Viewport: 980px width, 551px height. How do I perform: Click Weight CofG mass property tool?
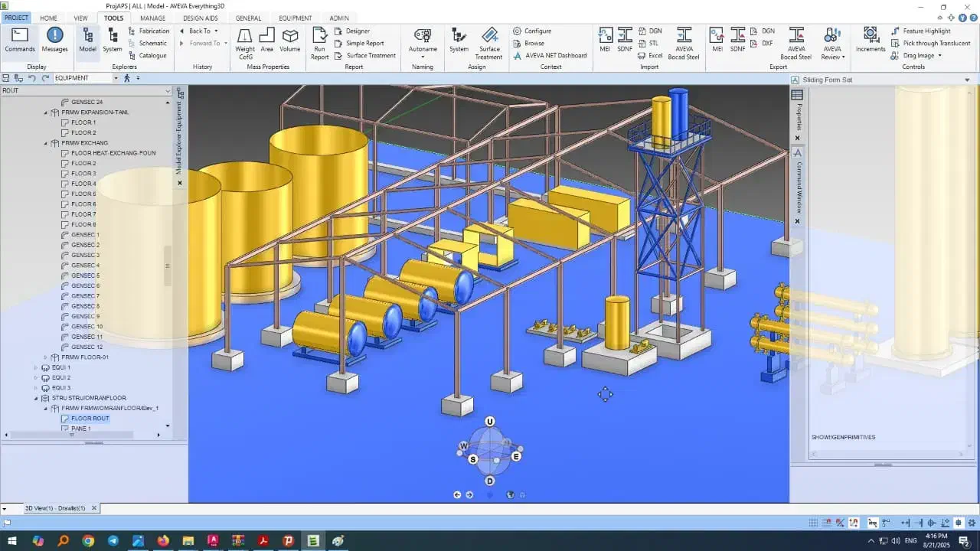(x=245, y=43)
